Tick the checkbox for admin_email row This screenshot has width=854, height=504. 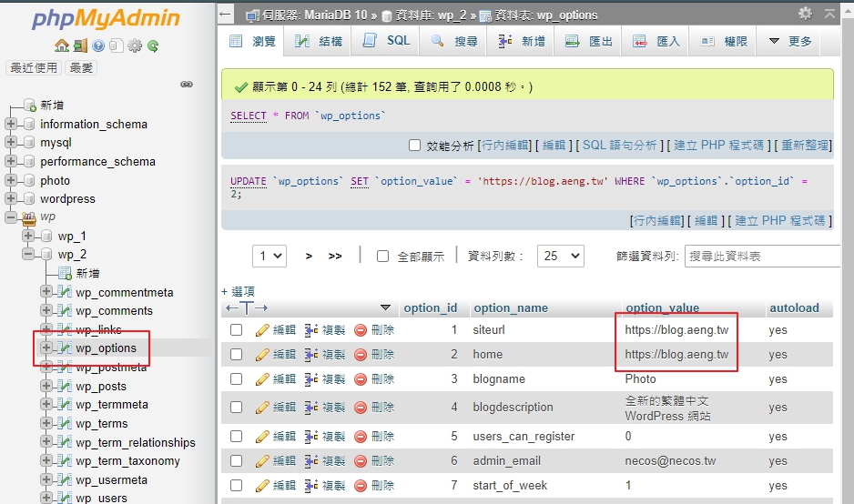tap(236, 461)
